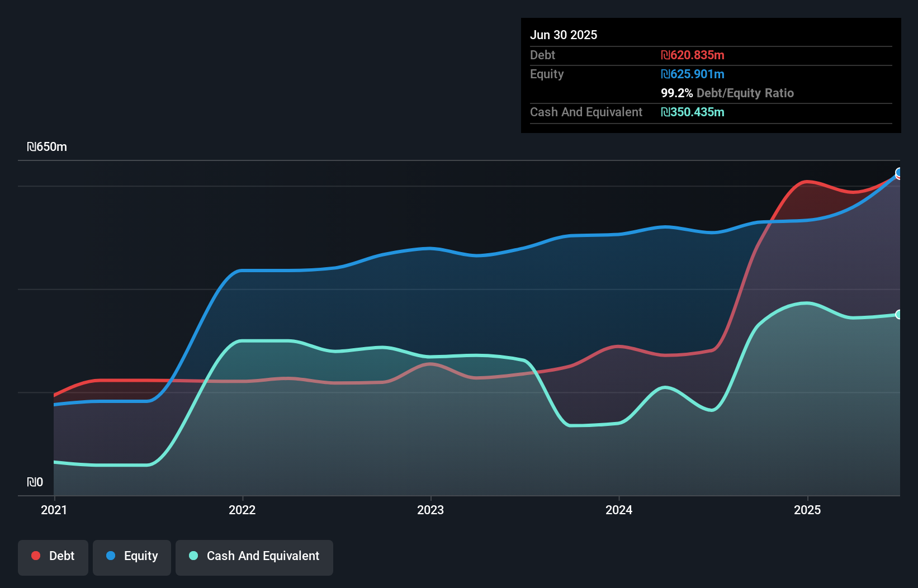918x588 pixels.
Task: Toggle the red Debt series indicator dot
Action: tap(35, 556)
